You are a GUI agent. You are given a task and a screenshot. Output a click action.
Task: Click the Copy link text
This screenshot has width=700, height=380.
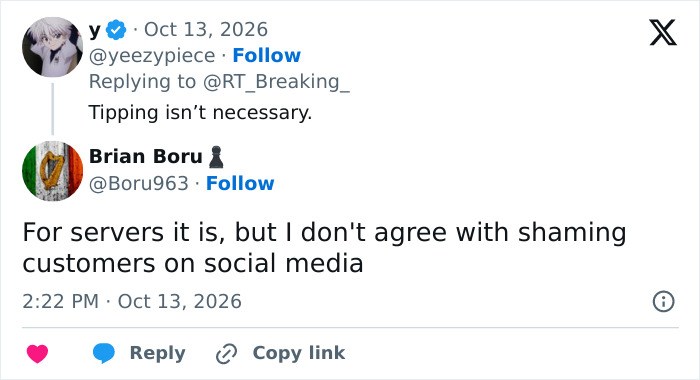[x=299, y=353]
